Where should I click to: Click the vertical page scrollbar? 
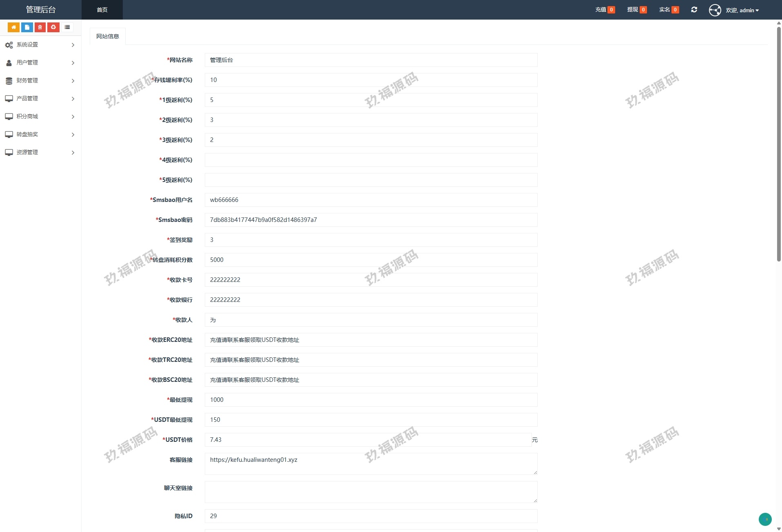click(778, 143)
